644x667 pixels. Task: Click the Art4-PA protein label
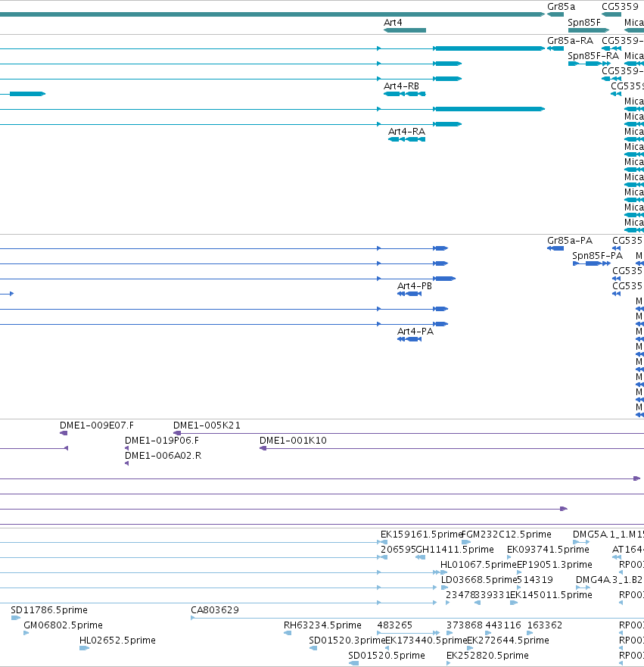coord(415,332)
